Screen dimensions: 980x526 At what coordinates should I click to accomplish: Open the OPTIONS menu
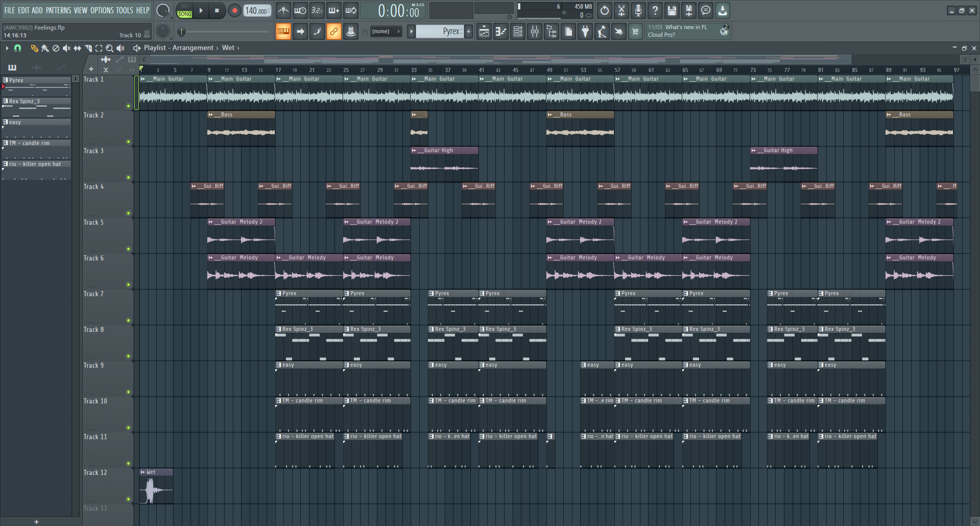point(102,10)
